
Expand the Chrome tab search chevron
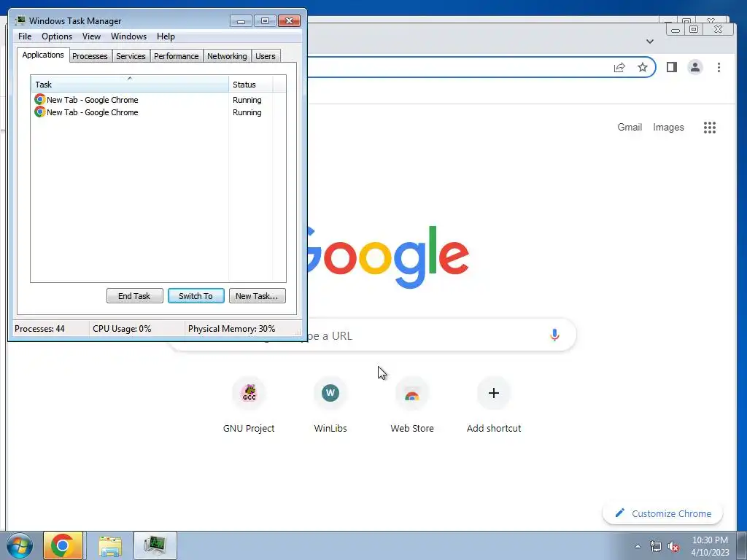650,42
